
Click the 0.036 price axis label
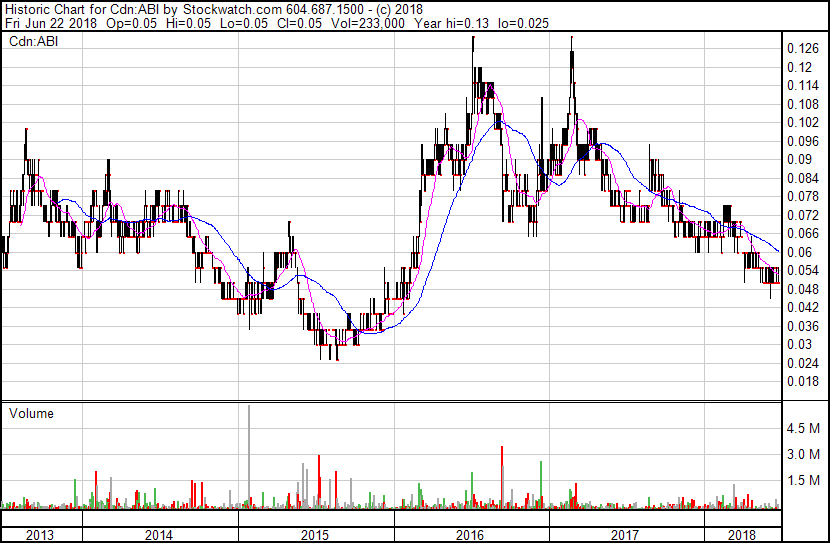(802, 327)
